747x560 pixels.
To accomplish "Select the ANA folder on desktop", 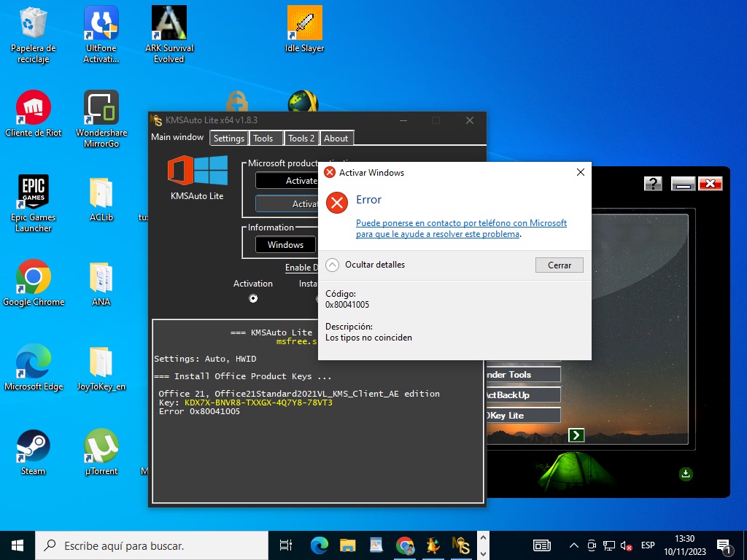I will (101, 283).
